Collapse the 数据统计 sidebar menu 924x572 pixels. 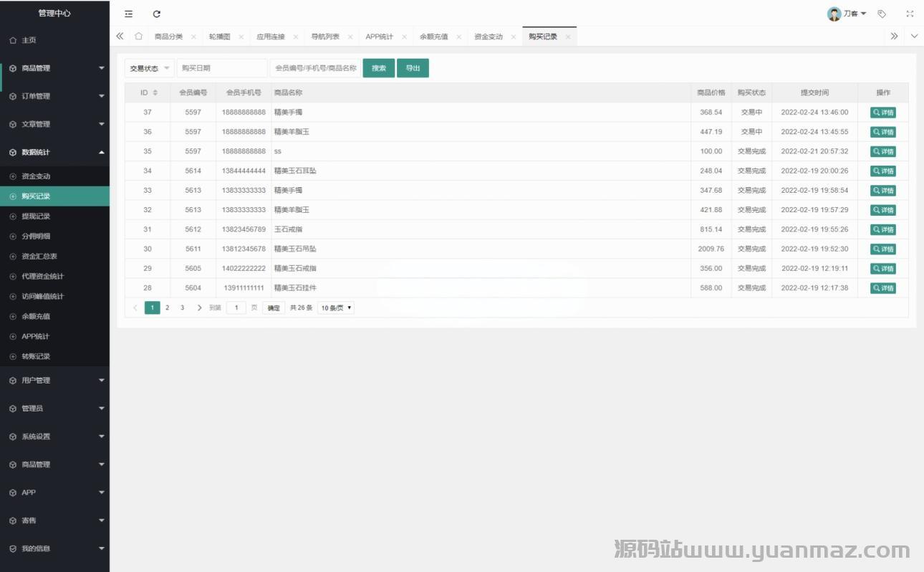[54, 152]
